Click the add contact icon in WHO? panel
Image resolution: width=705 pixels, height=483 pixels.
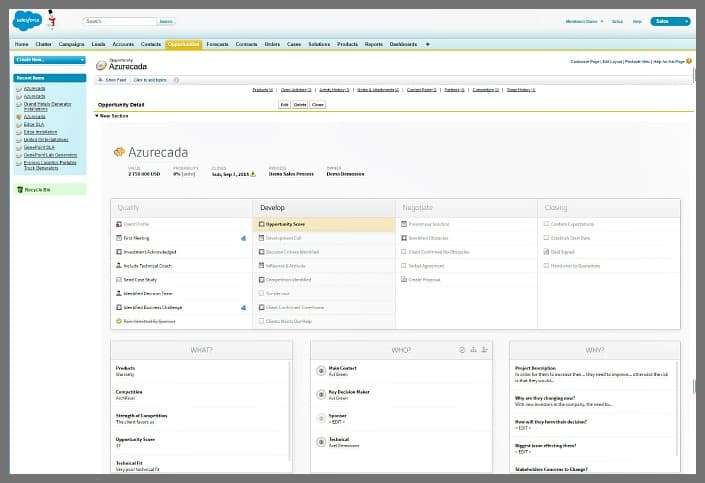(485, 350)
